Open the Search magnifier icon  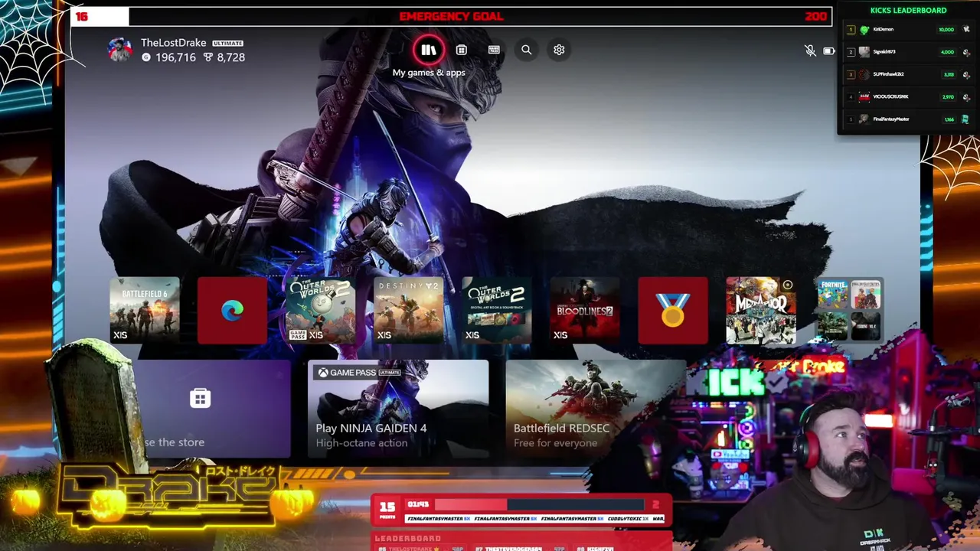[x=527, y=50]
